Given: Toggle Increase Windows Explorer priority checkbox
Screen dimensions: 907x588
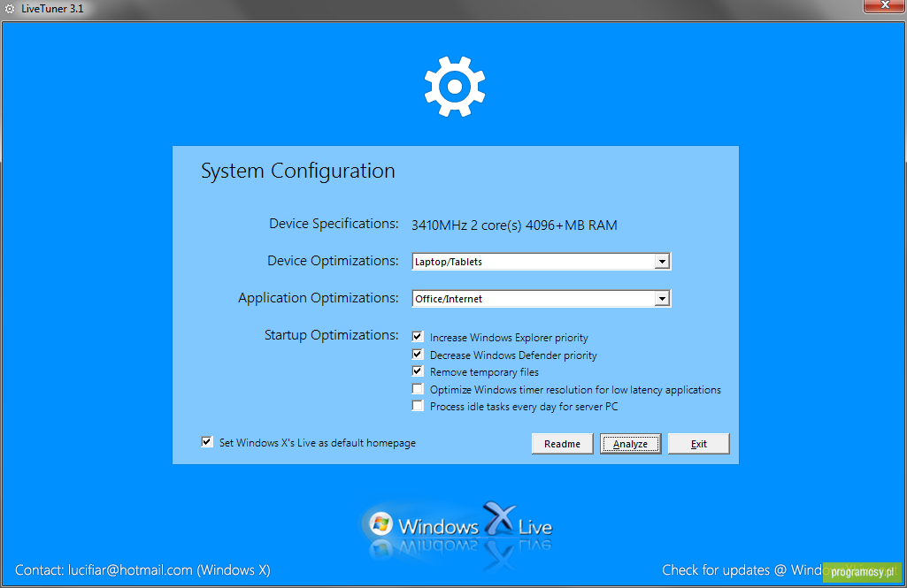Looking at the screenshot, I should point(418,337).
